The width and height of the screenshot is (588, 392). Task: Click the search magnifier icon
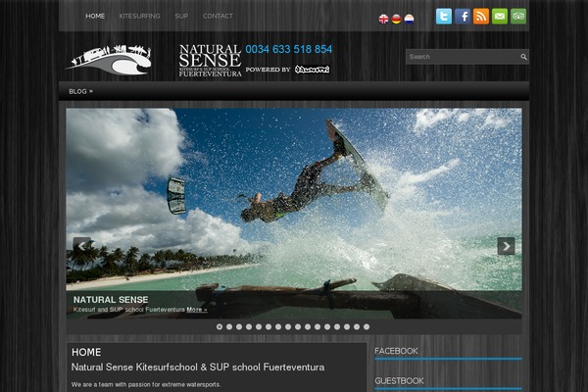523,57
